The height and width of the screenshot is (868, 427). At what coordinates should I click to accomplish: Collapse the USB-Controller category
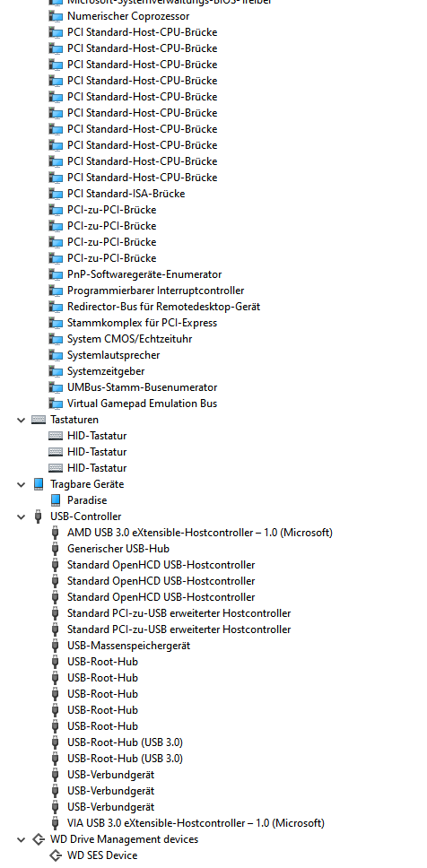tap(21, 516)
